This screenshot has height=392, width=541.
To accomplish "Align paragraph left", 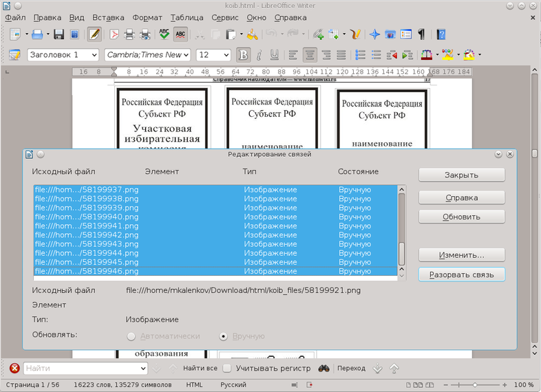I will click(x=293, y=54).
